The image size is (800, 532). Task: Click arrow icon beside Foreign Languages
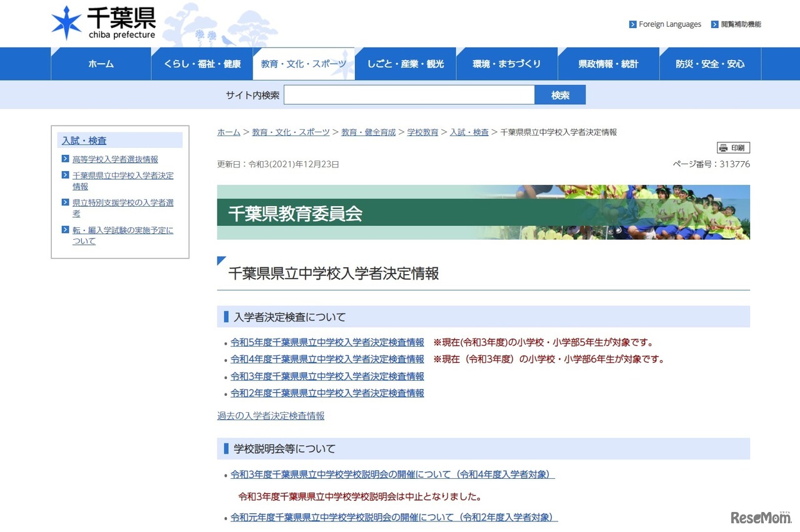pos(632,24)
